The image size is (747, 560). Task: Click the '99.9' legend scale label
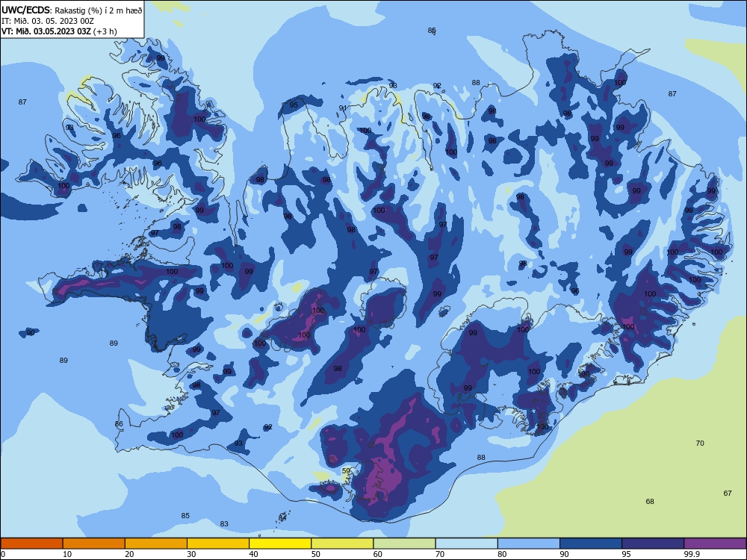point(691,554)
